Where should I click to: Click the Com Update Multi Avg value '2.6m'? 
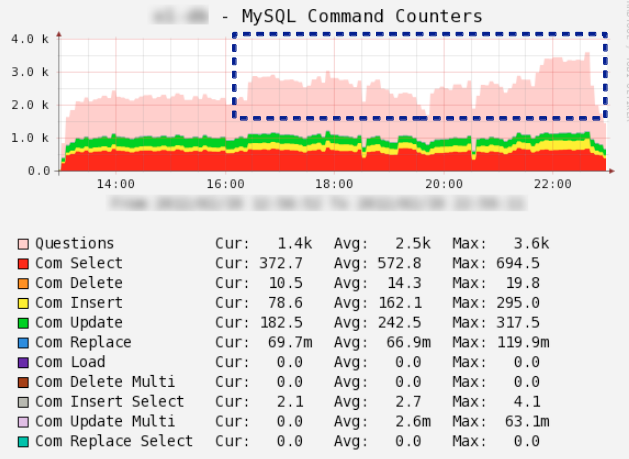pyautogui.click(x=413, y=421)
